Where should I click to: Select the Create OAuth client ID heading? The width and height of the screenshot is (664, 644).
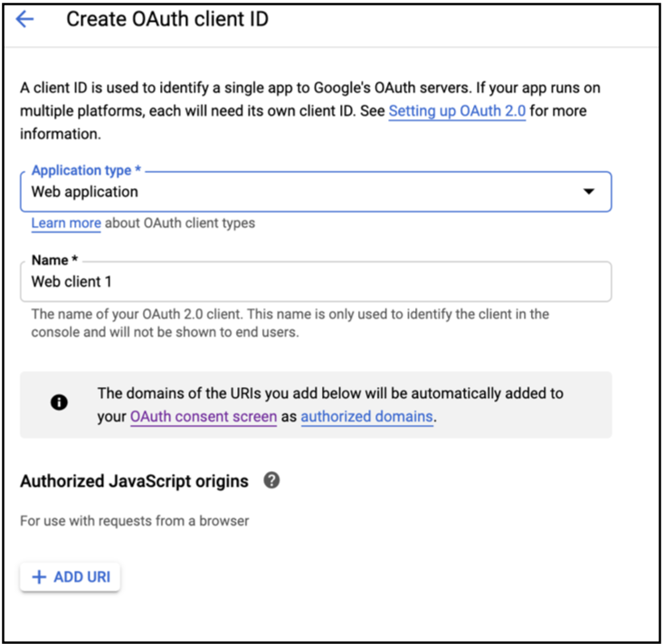pos(167,19)
